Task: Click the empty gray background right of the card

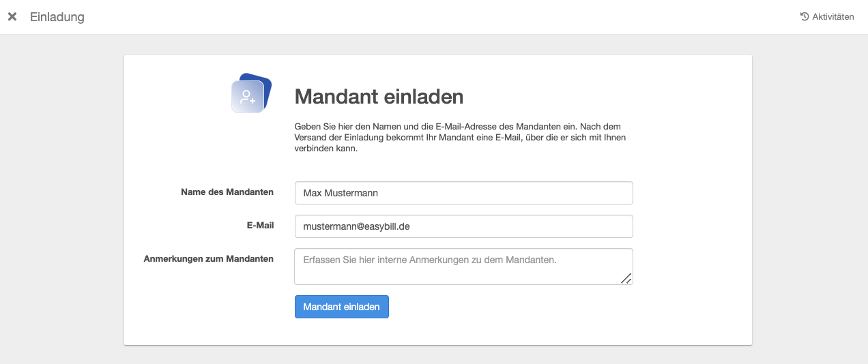Action: (x=809, y=204)
